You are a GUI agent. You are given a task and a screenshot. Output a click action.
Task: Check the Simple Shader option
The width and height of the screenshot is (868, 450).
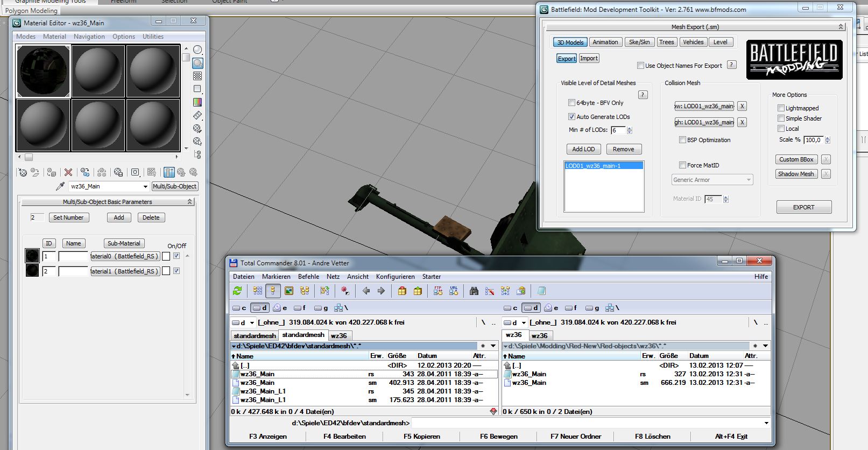781,118
